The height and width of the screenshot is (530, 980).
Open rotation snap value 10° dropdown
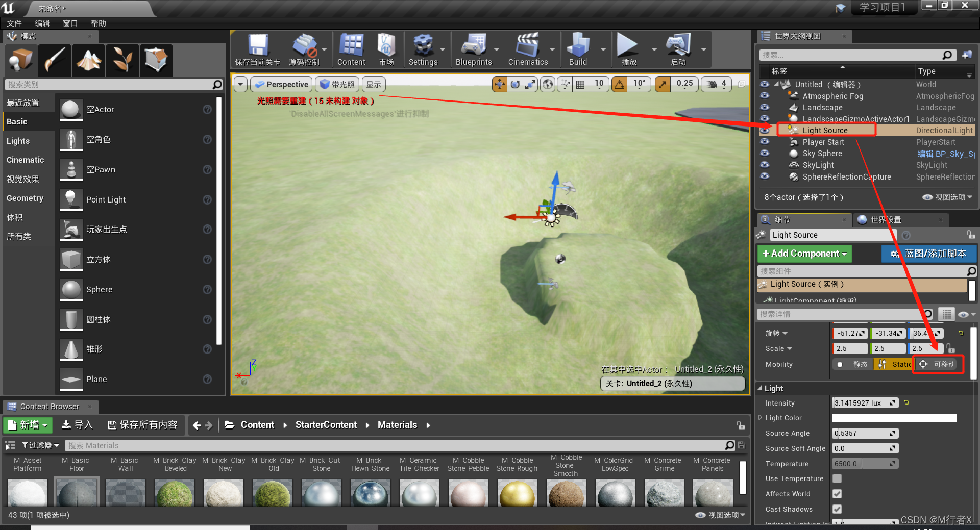640,84
